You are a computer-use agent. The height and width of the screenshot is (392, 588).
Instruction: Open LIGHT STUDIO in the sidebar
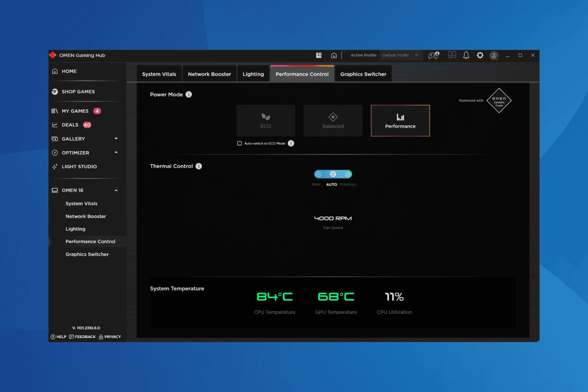click(x=79, y=167)
